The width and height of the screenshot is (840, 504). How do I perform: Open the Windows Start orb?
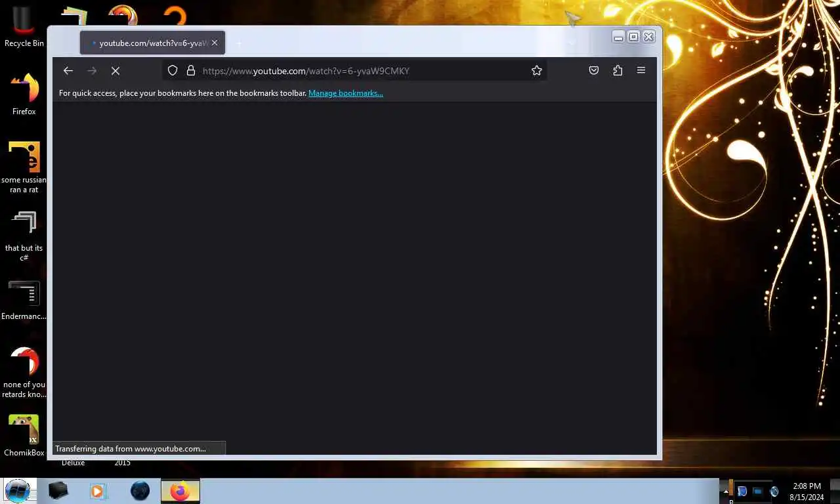[18, 490]
